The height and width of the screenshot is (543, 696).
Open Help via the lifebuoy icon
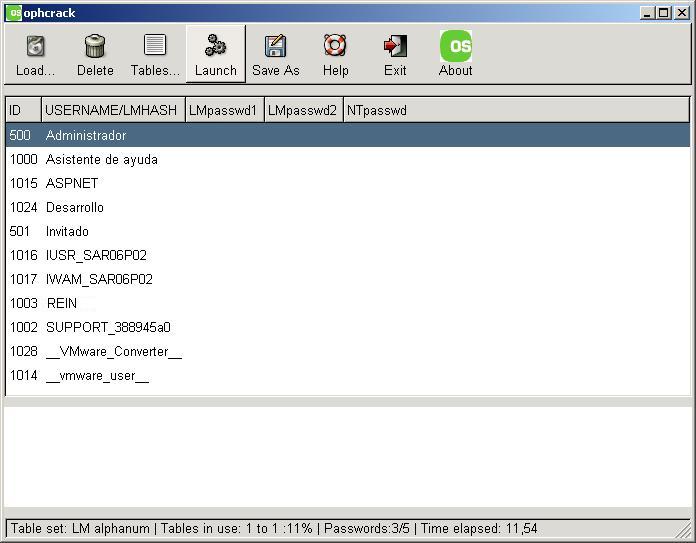[335, 45]
